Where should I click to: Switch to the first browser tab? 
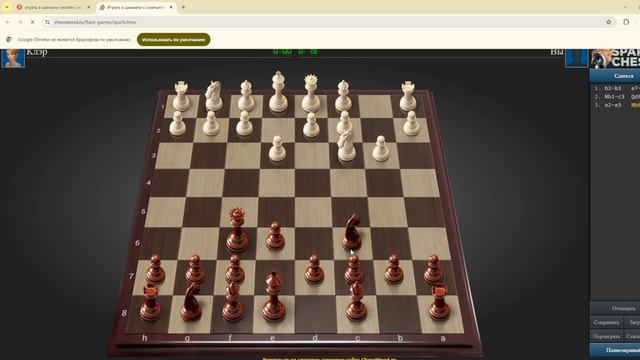tap(53, 7)
